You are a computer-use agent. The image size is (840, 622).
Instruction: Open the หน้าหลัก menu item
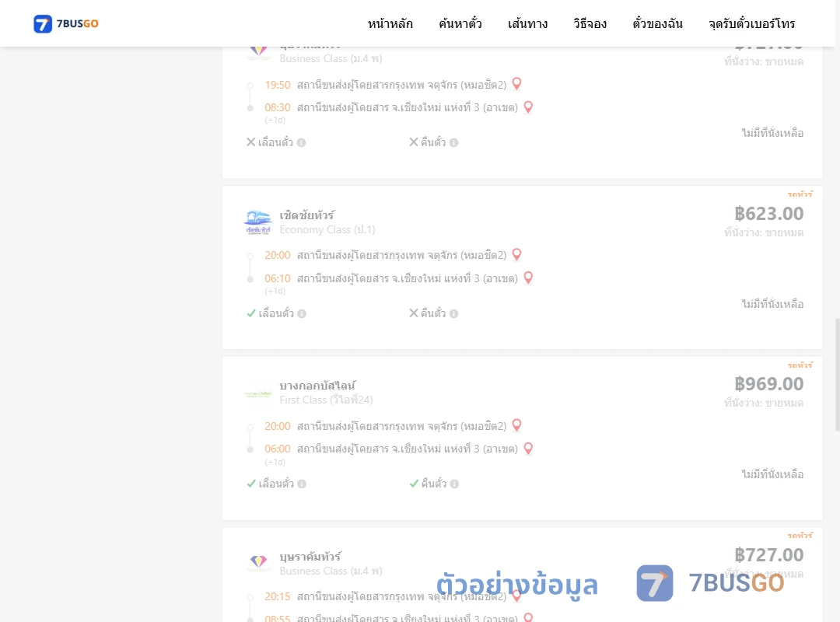point(390,23)
